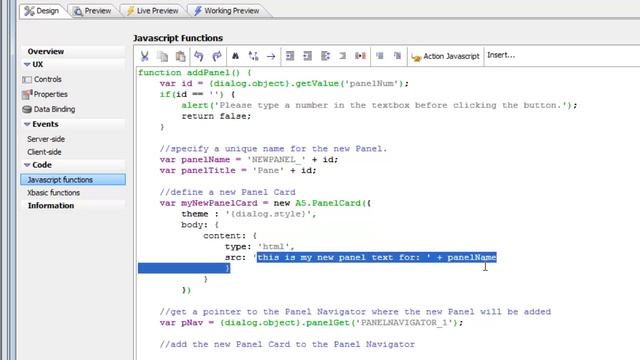The image size is (640, 360).
Task: Open the Insert... dropdown
Action: click(501, 55)
